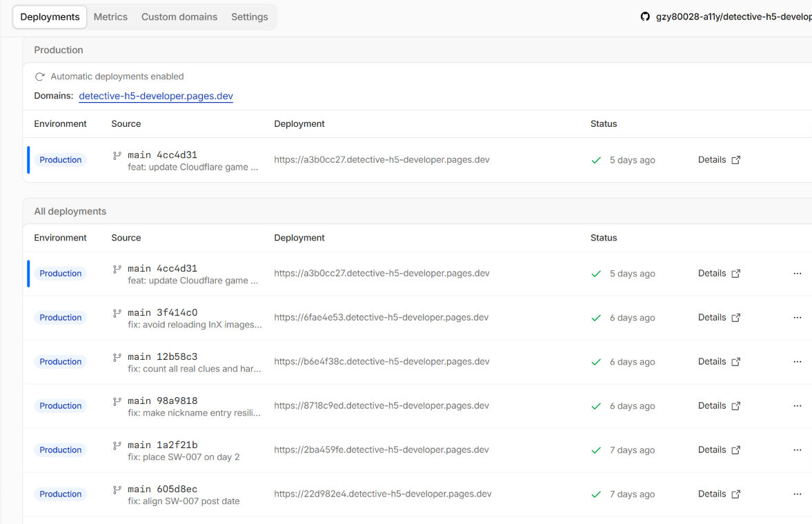Open more options menu for 2ba459fe deployment
The height and width of the screenshot is (524, 812).
(x=797, y=450)
